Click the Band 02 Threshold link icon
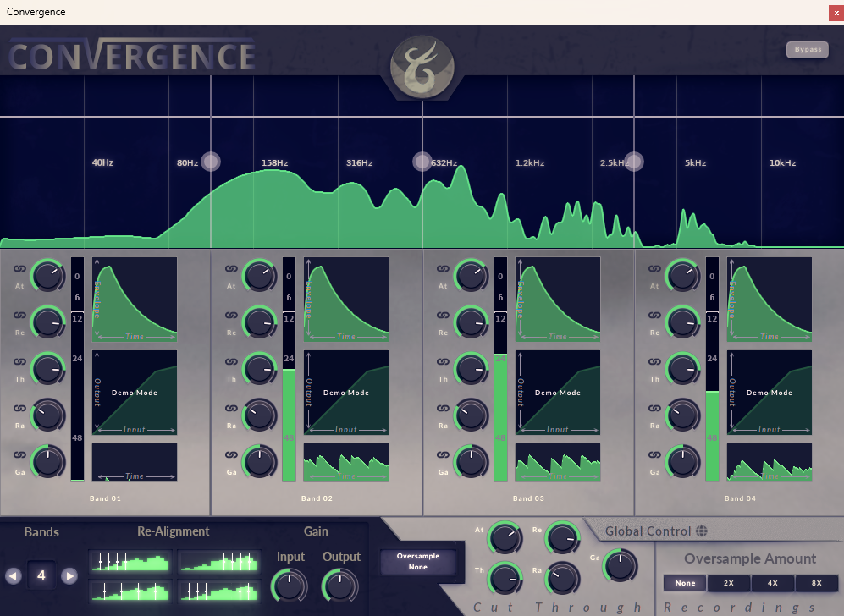The image size is (844, 616). pos(231,361)
